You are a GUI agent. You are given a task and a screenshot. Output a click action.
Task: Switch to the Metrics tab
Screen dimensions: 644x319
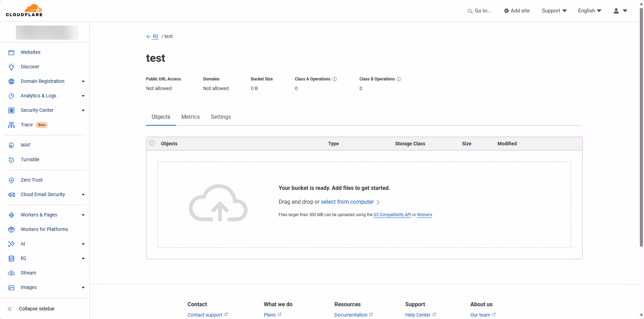[191, 117]
